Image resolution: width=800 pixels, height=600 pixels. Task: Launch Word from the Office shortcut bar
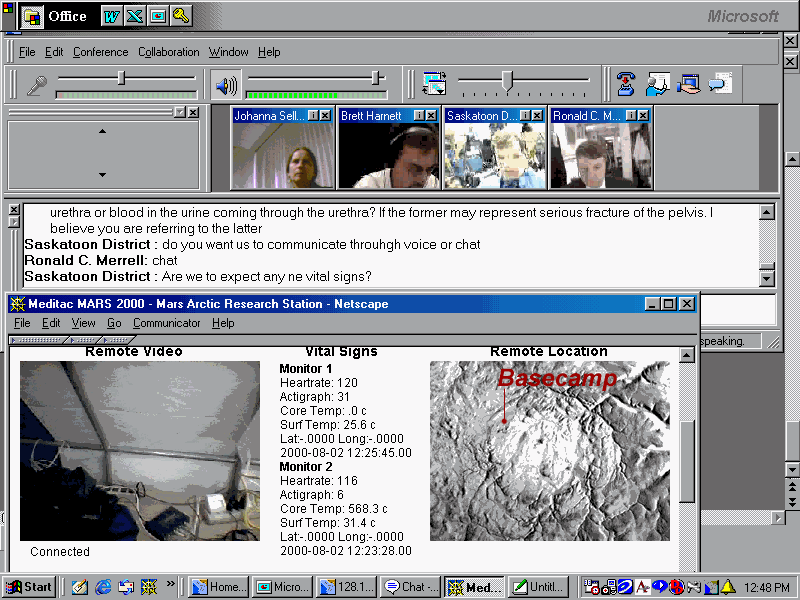point(112,16)
